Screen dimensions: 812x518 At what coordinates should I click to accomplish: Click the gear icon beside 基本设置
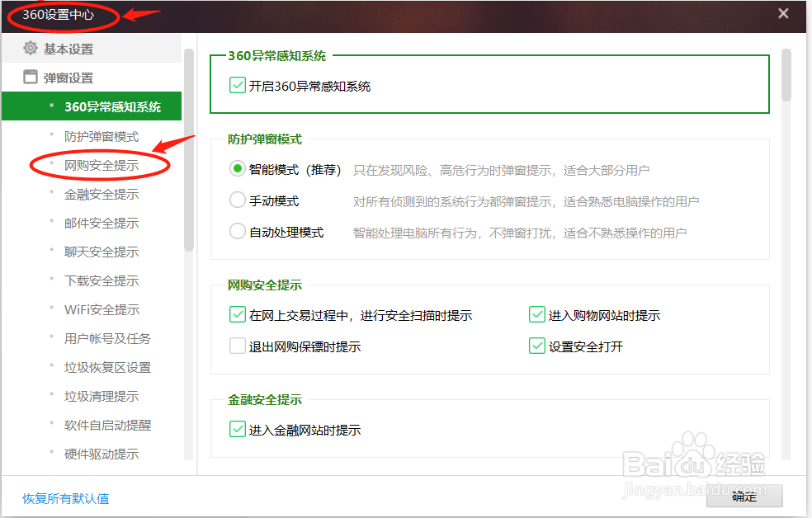pos(31,49)
